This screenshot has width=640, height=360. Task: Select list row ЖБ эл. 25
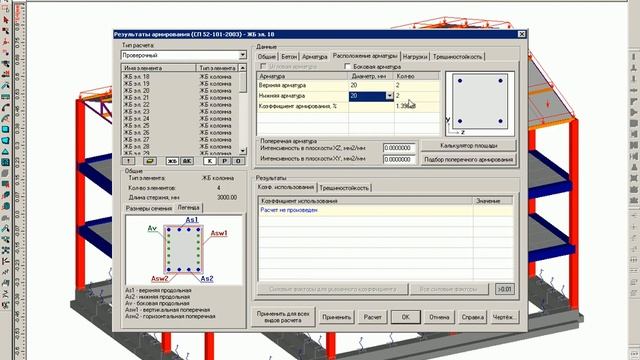tap(180, 126)
